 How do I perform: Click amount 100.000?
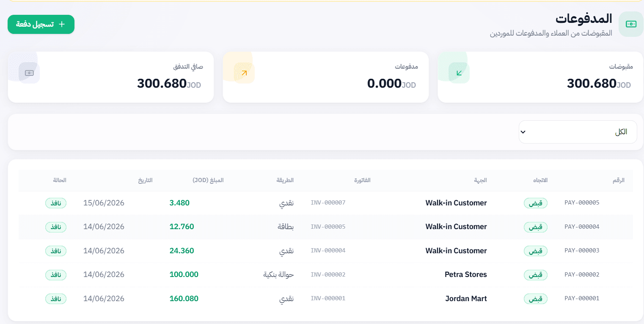[x=184, y=274]
